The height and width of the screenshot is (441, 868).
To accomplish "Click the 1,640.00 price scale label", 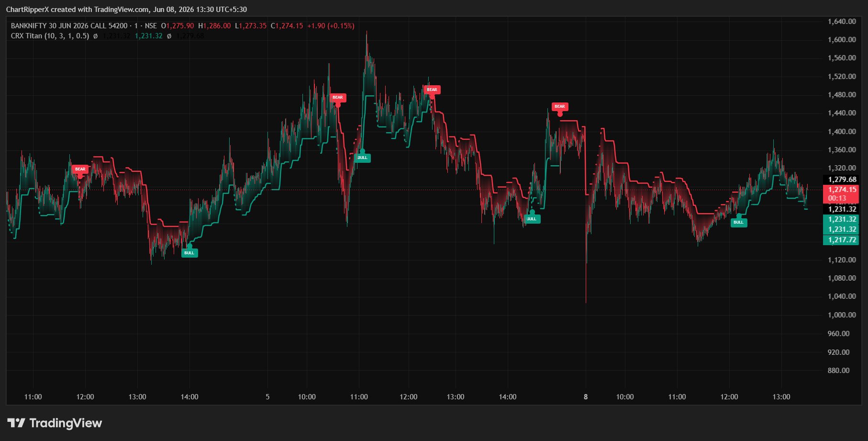I will click(842, 22).
